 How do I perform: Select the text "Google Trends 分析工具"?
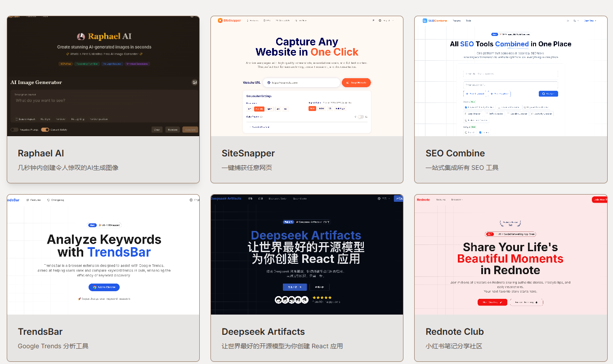53,346
